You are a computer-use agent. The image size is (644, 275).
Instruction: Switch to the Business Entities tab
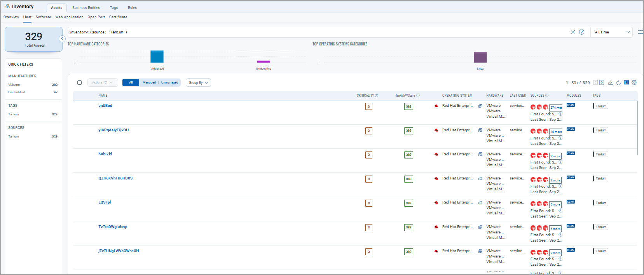(x=86, y=8)
